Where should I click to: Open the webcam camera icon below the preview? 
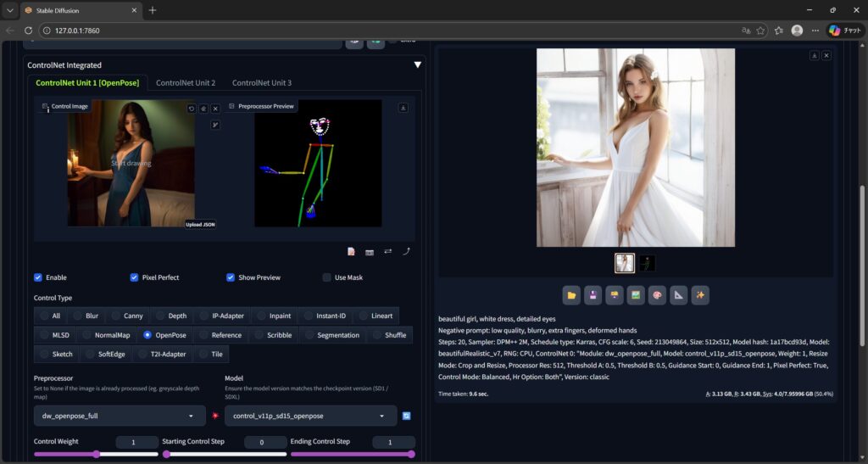click(370, 252)
